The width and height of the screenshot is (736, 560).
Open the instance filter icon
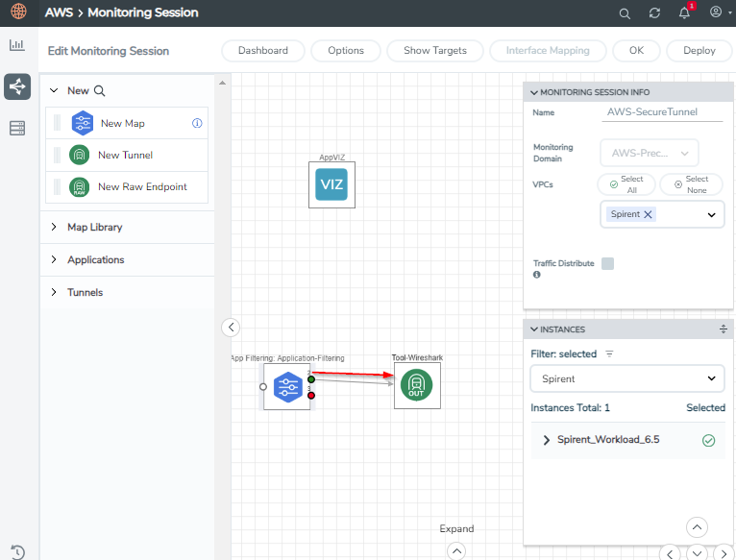click(609, 353)
